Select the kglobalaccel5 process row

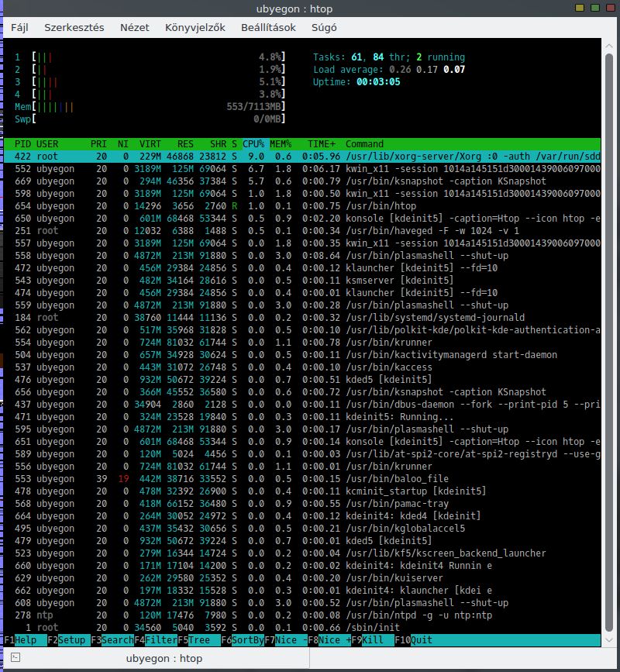(x=302, y=529)
